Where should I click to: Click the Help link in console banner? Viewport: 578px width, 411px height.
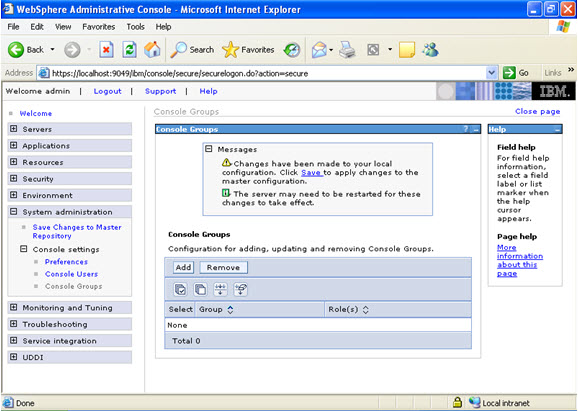(x=208, y=91)
